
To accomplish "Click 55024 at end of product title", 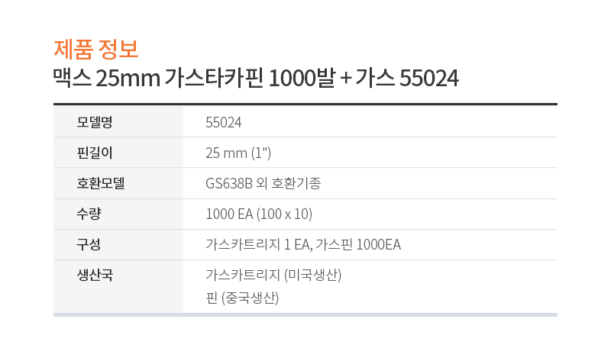I will point(429,78).
